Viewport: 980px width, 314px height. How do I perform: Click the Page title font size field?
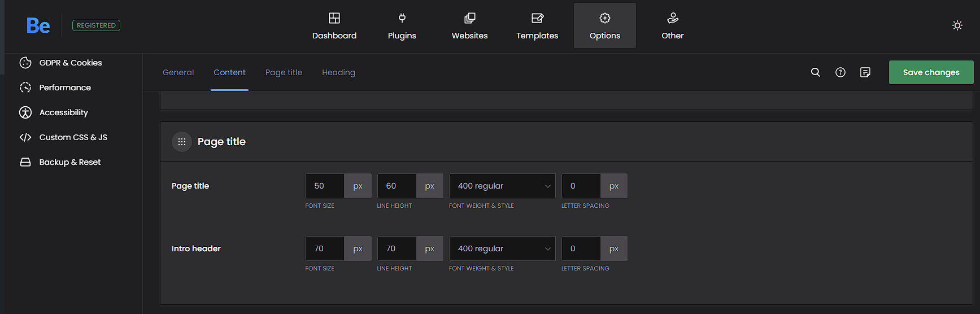(325, 186)
